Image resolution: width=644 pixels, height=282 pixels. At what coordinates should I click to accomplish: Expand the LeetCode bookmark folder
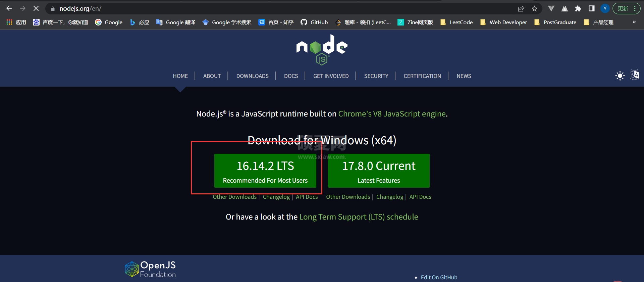pyautogui.click(x=457, y=22)
